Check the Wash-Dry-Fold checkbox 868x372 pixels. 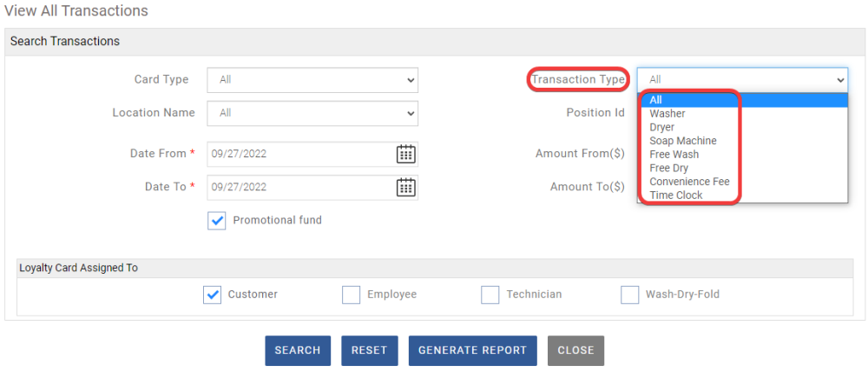(630, 295)
